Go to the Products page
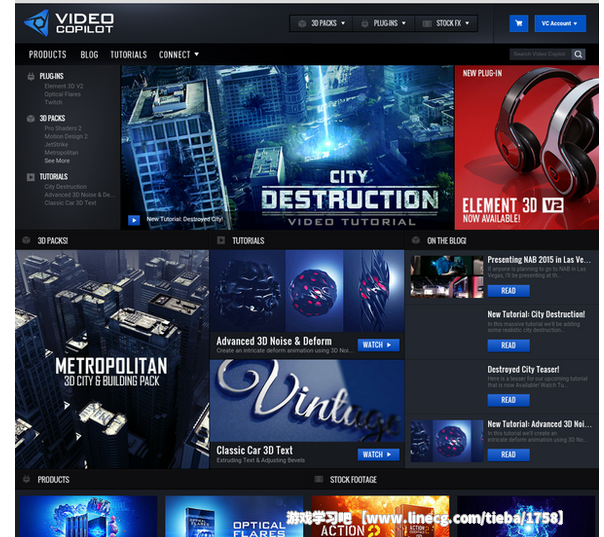This screenshot has width=604, height=537. (47, 55)
